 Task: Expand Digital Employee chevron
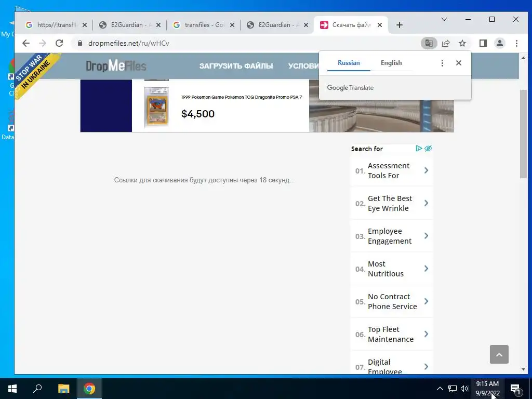(x=426, y=366)
